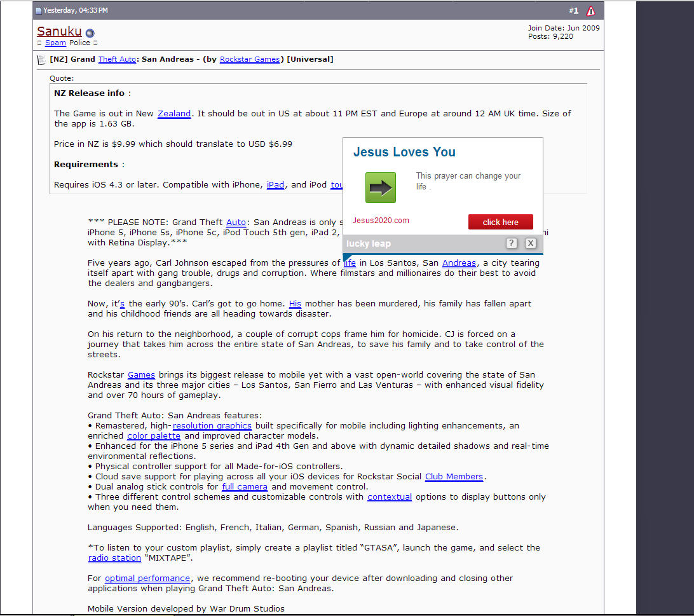Click the iPad link in Requirements
This screenshot has height=616, width=694.
click(x=275, y=185)
